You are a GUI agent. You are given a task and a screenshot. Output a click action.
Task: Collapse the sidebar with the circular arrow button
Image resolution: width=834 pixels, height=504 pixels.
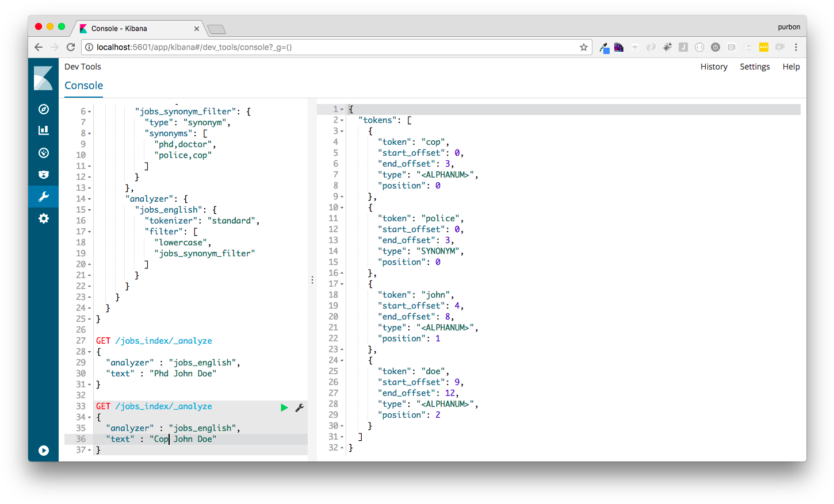44,451
